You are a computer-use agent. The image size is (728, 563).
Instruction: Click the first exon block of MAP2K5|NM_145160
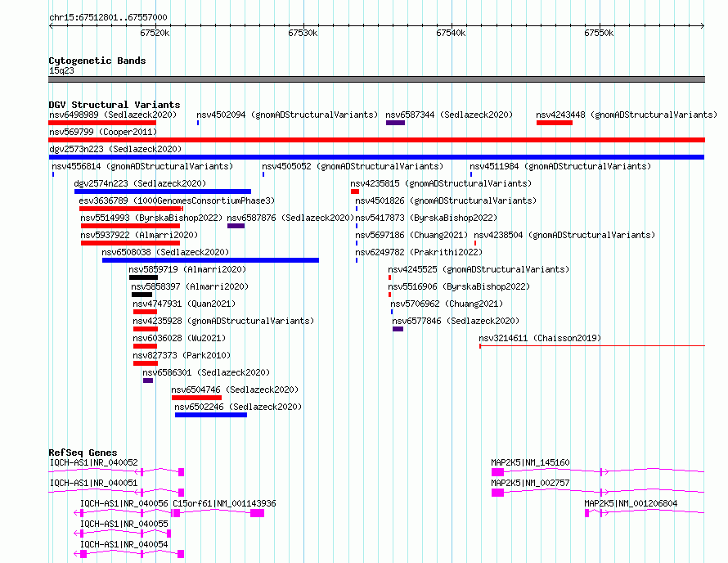[497, 472]
